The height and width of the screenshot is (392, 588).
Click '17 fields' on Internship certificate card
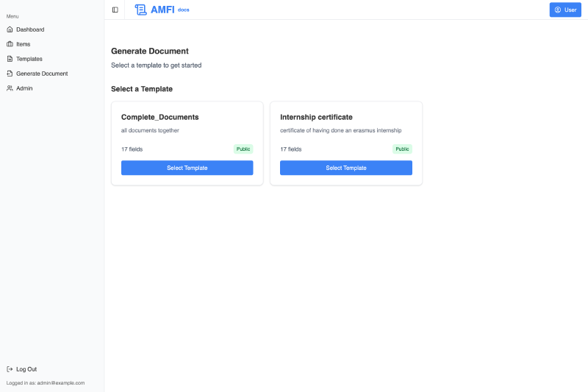(290, 149)
